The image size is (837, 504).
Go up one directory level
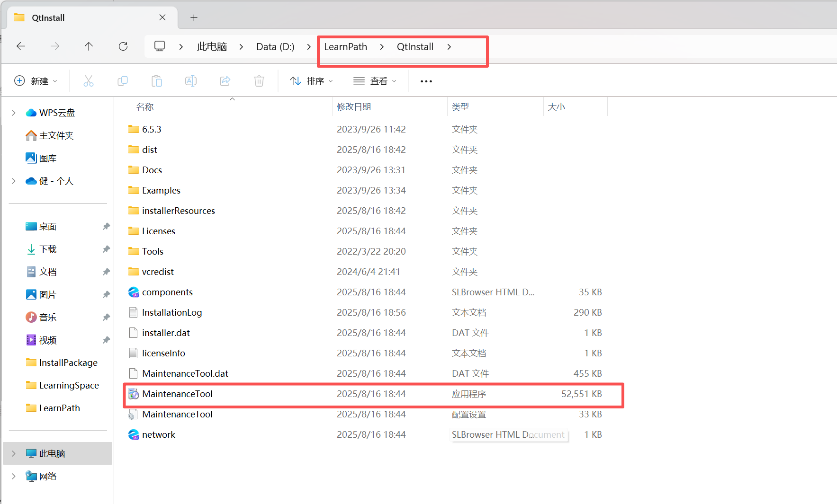point(89,46)
